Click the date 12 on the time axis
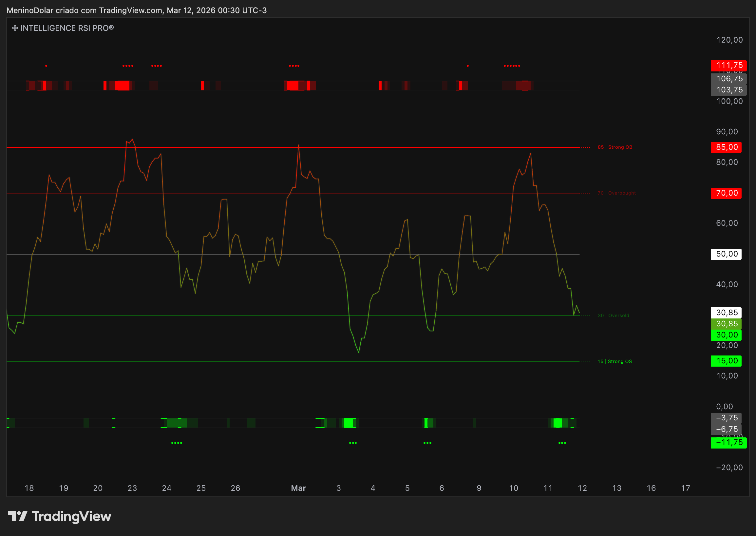Screen dimensions: 756x536 click(582, 488)
